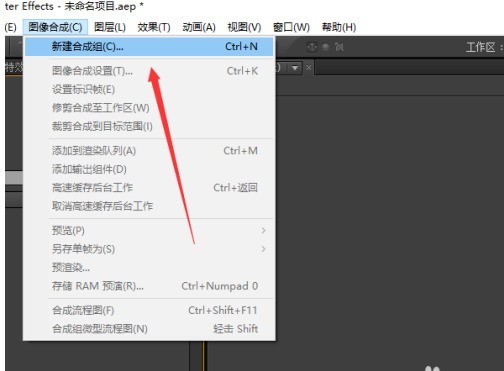
Task: Click the 工作区 workspace label
Action: [480, 47]
